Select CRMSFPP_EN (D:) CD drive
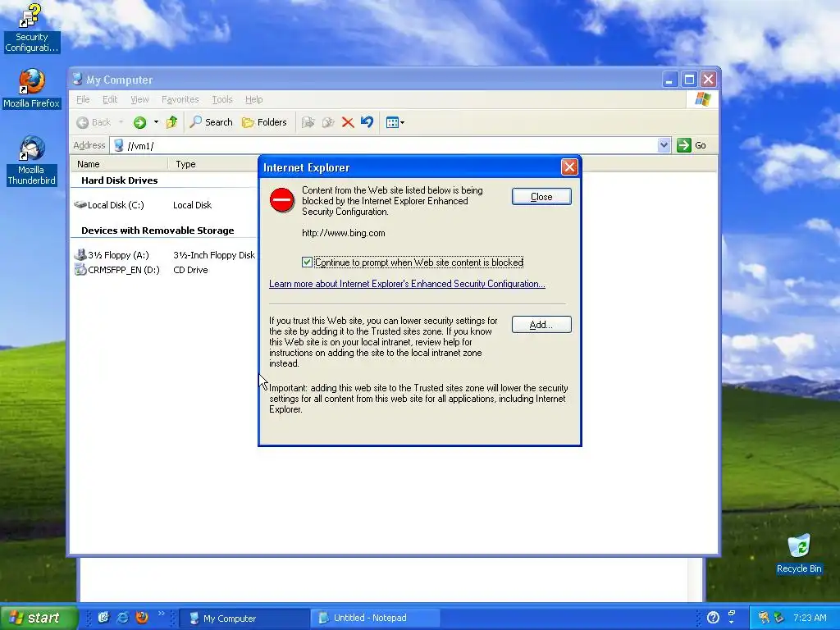 (x=116, y=270)
